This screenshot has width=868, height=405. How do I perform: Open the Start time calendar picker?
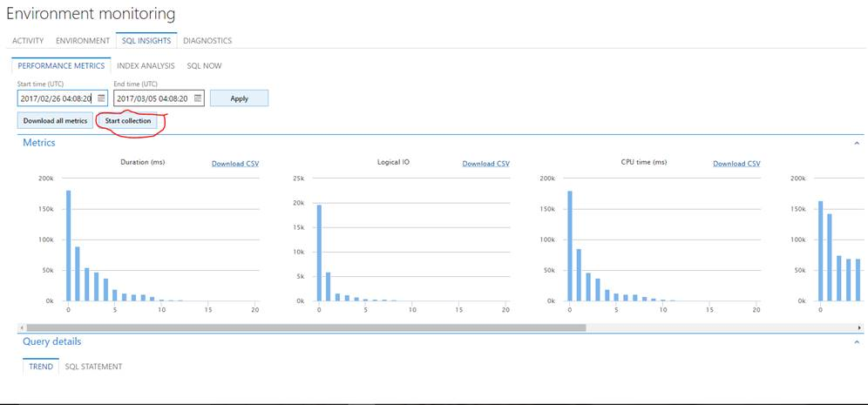101,98
